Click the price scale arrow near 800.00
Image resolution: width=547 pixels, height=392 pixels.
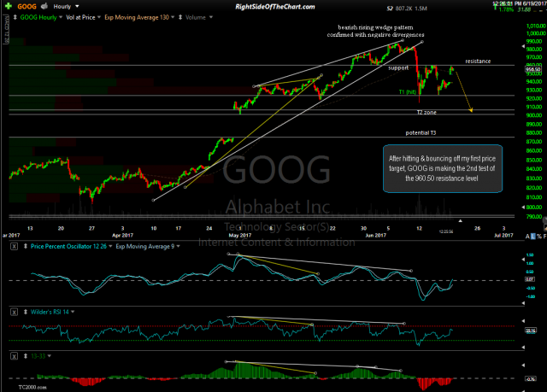pyautogui.click(x=523, y=208)
